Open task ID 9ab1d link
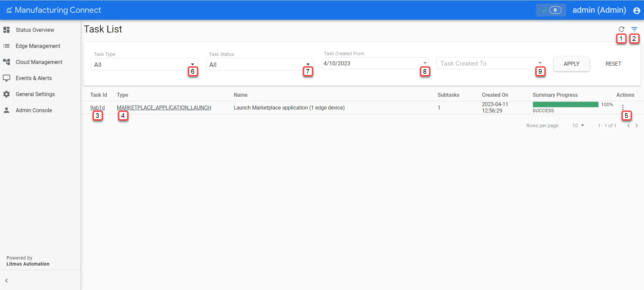This screenshot has width=644, height=290. [97, 107]
